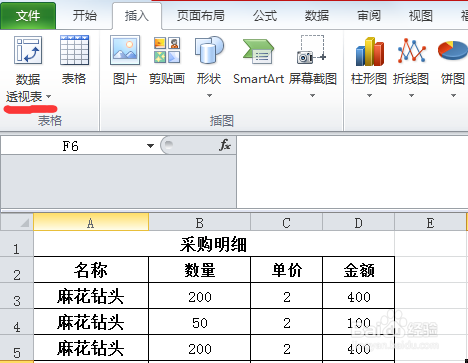The height and width of the screenshot is (363, 468).
Task: Select 麻花钻头 cell in row 5
Action: coord(91,348)
